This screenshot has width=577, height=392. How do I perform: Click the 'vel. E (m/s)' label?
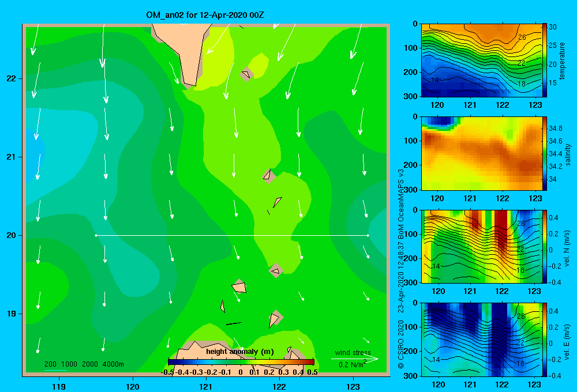(x=567, y=341)
